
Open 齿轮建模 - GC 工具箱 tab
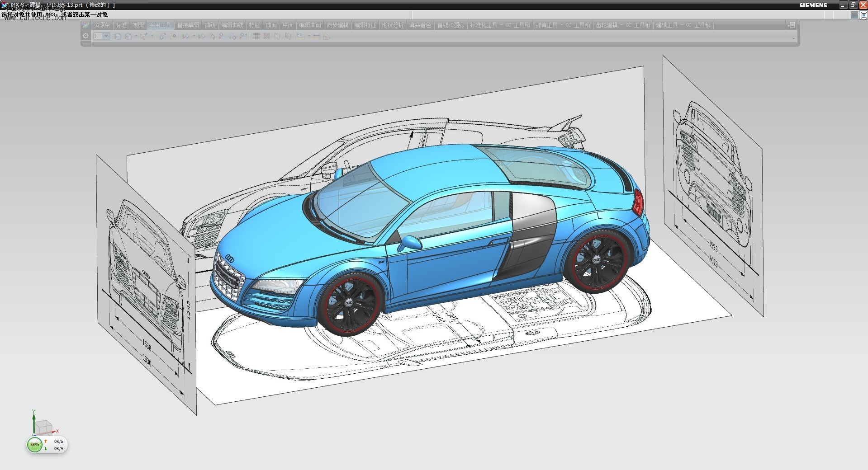point(623,25)
